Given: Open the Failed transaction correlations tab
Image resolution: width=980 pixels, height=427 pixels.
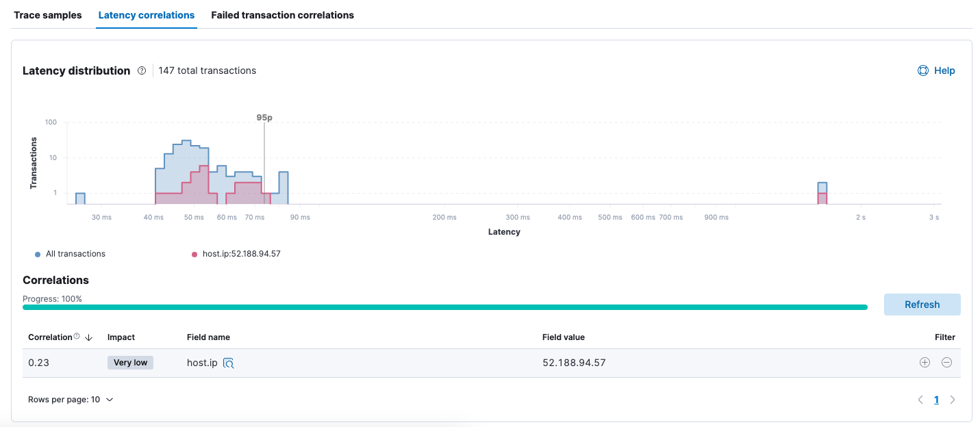Looking at the screenshot, I should 282,15.
